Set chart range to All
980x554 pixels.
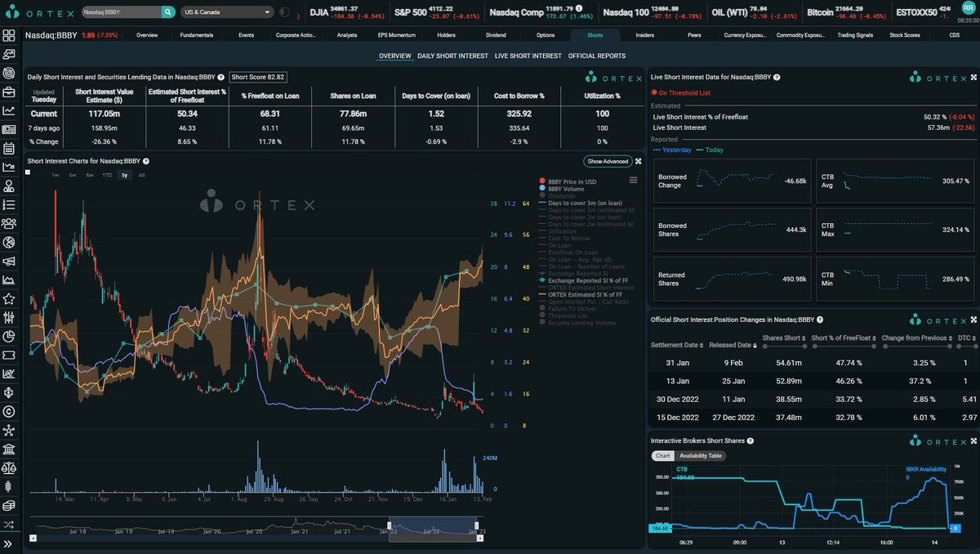(142, 175)
